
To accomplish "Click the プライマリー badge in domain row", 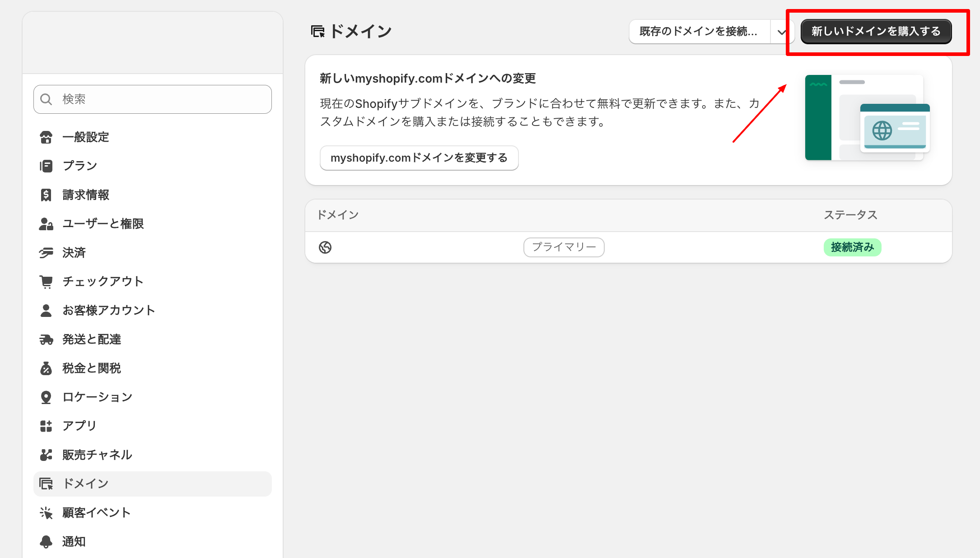I will coord(564,247).
